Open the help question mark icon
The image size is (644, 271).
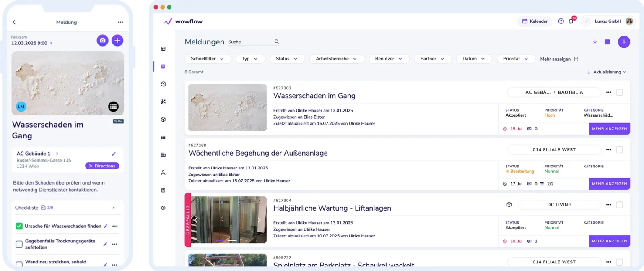pos(561,21)
